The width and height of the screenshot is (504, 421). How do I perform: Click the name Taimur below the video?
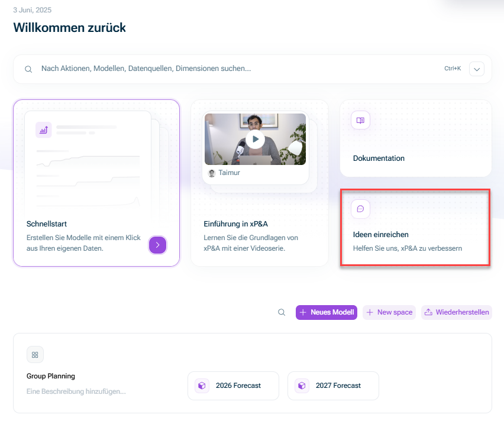229,173
